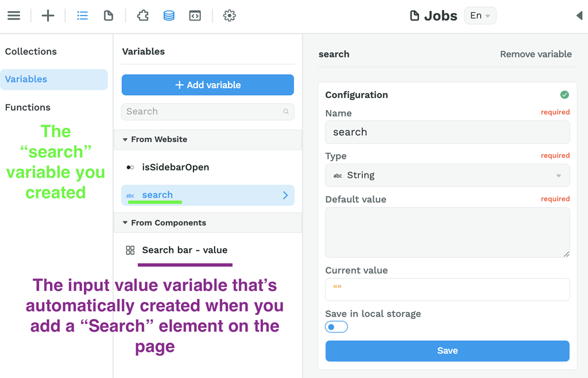The height and width of the screenshot is (378, 588).
Task: Open plugins using the puzzle piece icon
Action: click(142, 15)
